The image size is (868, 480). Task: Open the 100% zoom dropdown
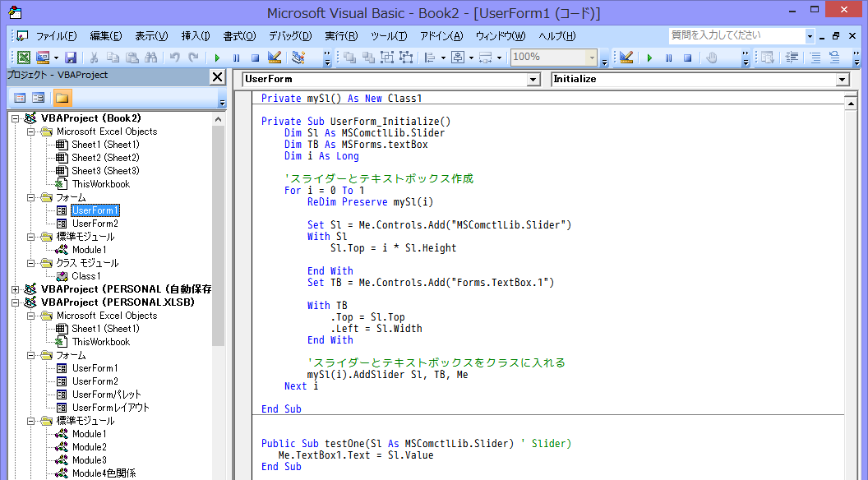(x=592, y=57)
